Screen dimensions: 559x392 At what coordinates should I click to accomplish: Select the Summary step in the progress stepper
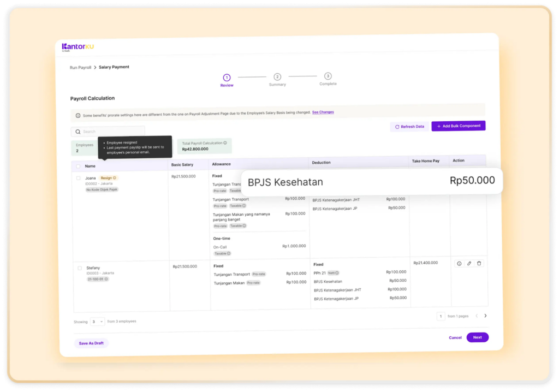coord(277,78)
